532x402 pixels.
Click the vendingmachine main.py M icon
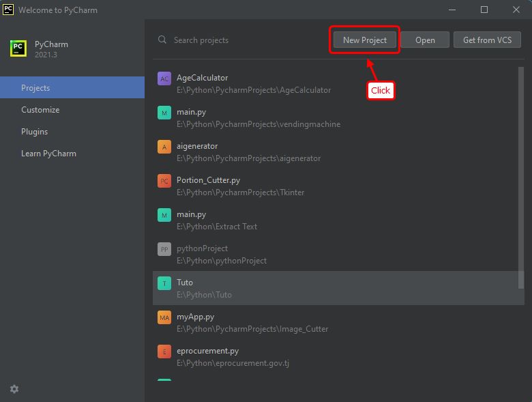coord(164,113)
